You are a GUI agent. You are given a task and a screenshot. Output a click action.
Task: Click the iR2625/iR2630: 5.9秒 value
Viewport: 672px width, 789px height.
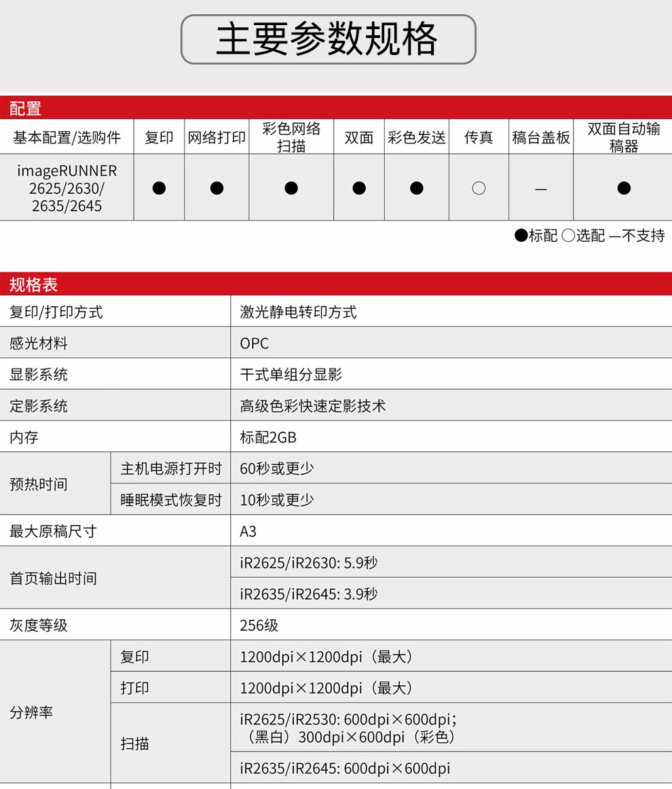(x=309, y=563)
